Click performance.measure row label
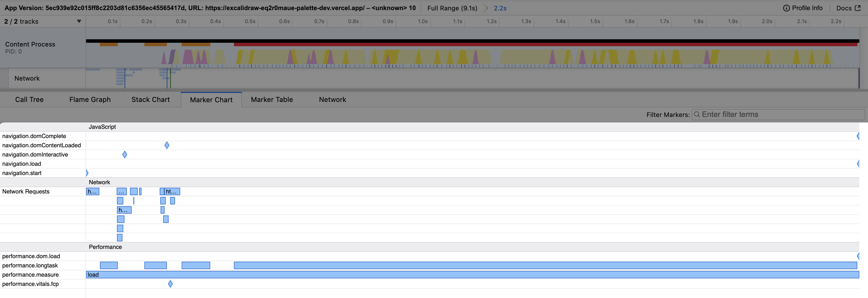The height and width of the screenshot is (298, 868). coord(30,275)
